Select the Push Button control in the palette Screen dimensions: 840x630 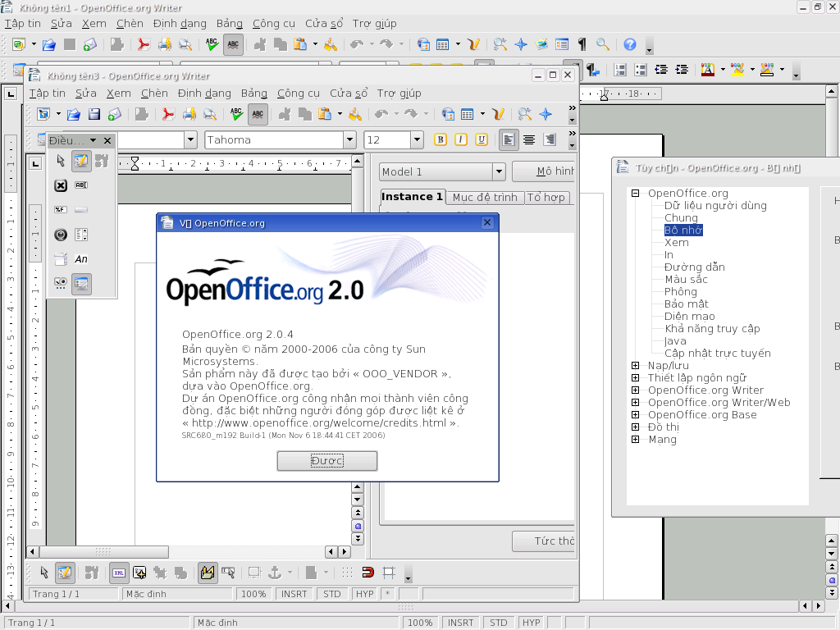pyautogui.click(x=81, y=210)
